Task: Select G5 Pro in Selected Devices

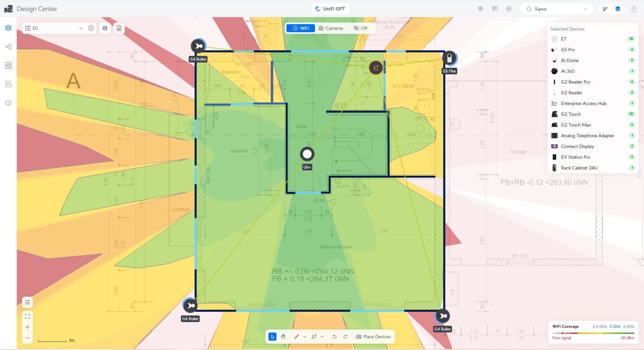Action: point(593,50)
